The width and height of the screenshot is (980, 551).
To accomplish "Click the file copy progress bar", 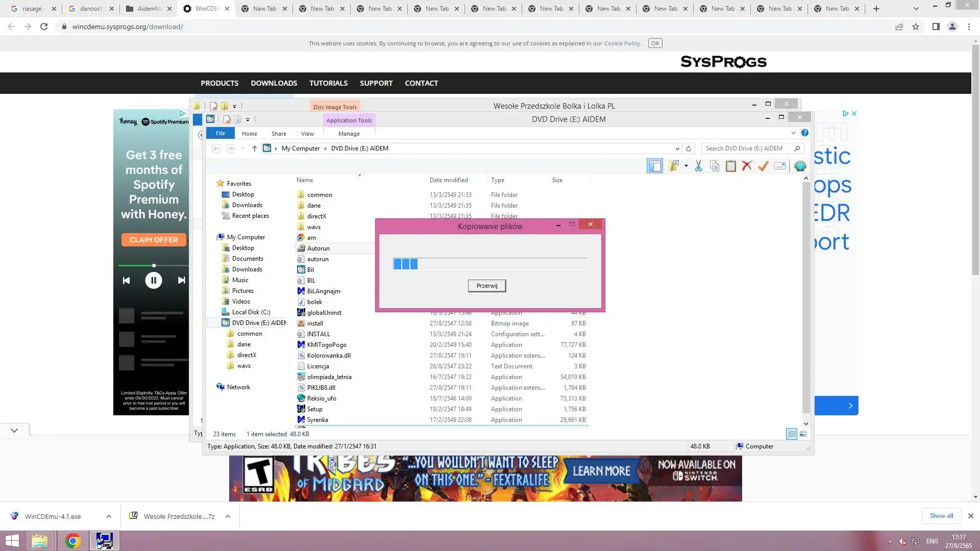I will (x=489, y=264).
